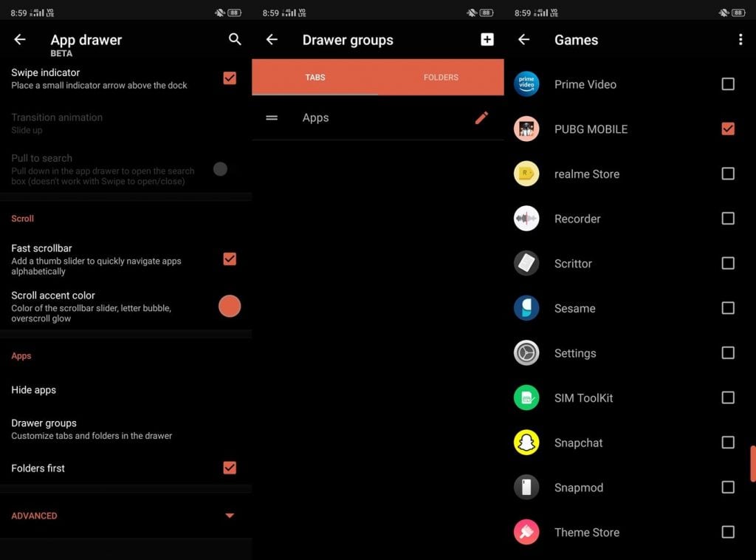Check the SIM ToolKit checkbox
The height and width of the screenshot is (560, 756).
pos(728,398)
